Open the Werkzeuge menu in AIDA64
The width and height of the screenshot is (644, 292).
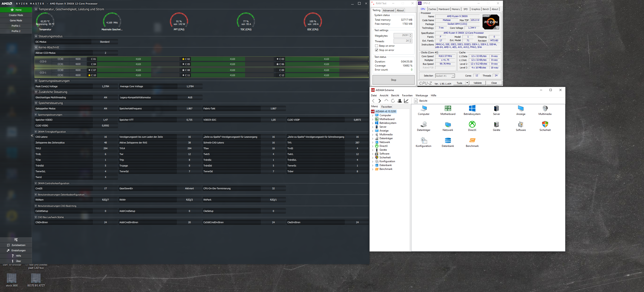[x=422, y=95]
